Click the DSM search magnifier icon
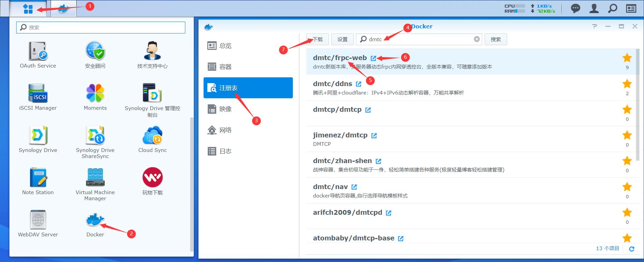 pos(612,8)
